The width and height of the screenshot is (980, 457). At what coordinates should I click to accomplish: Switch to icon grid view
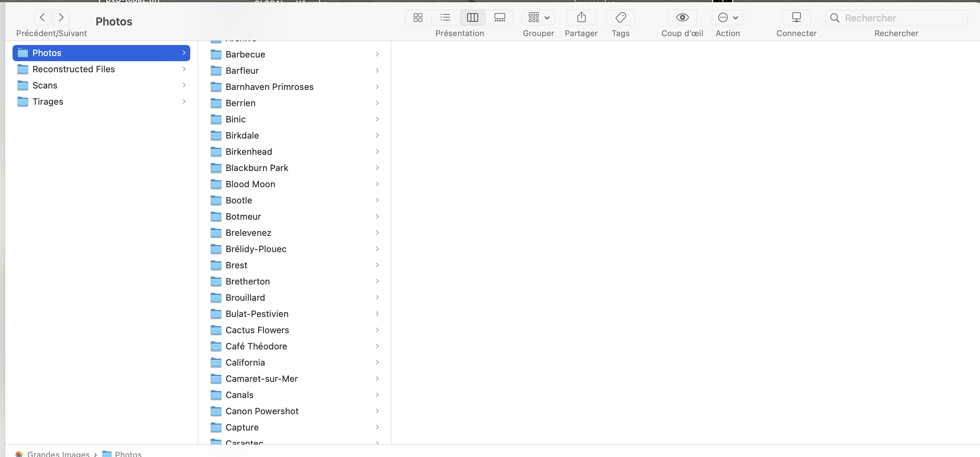(418, 17)
